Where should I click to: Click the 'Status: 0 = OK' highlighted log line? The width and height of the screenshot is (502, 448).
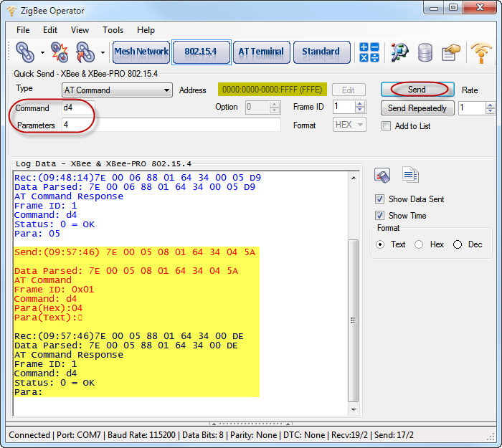[x=55, y=383]
